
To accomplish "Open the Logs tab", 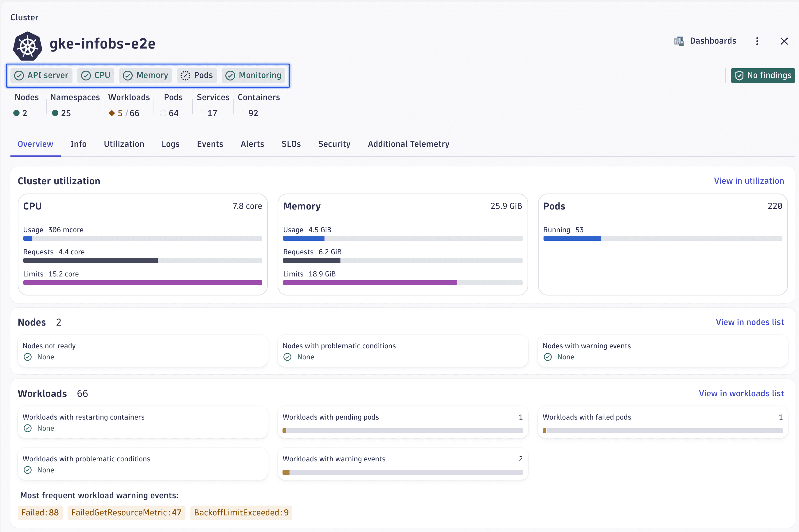I will (171, 144).
